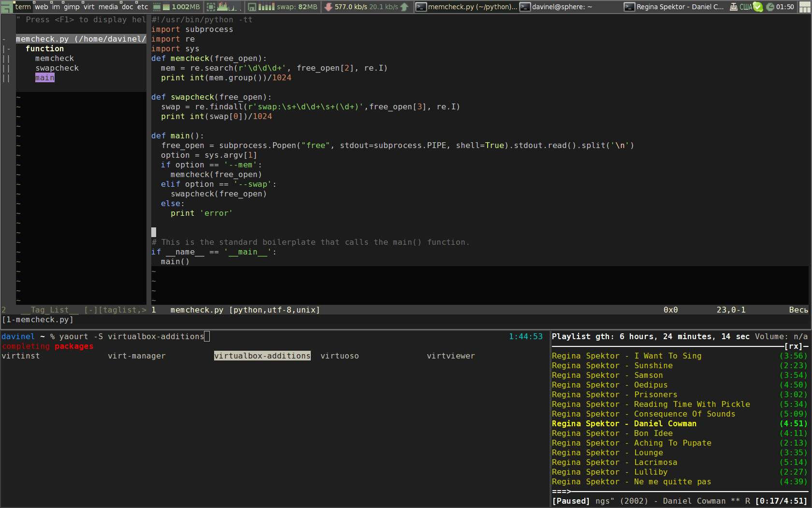Select current track 'Daniel Cowman' row

pyautogui.click(x=680, y=424)
